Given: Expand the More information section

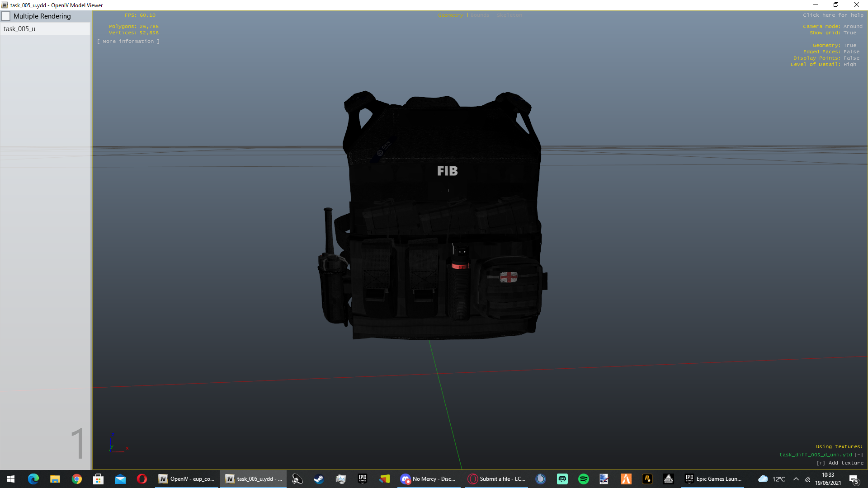Looking at the screenshot, I should pyautogui.click(x=128, y=41).
